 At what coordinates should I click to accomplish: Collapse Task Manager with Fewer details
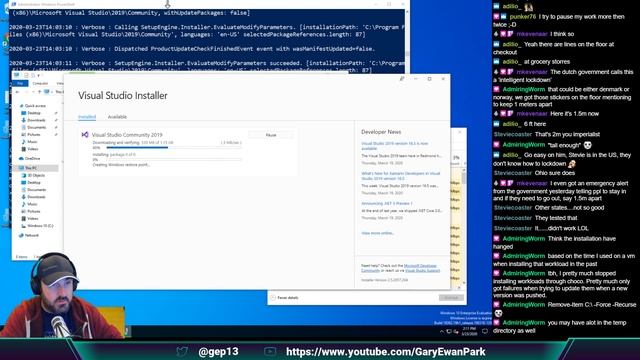coord(284,298)
